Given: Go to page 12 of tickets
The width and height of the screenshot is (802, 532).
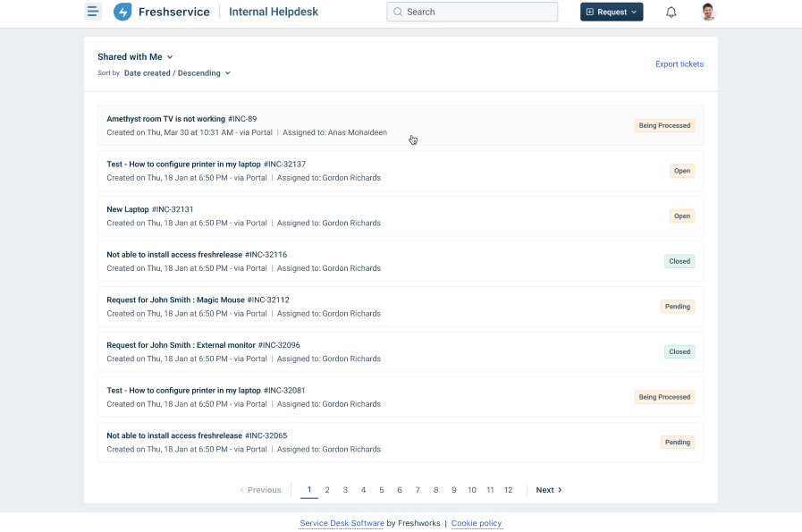Looking at the screenshot, I should pyautogui.click(x=509, y=490).
